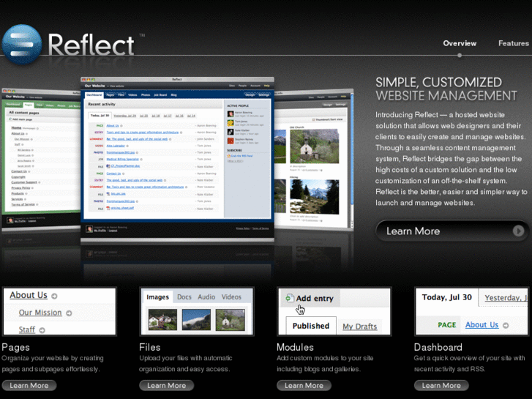Click the arrow icon next to Our Mission
This screenshot has width=532, height=399.
69,313
